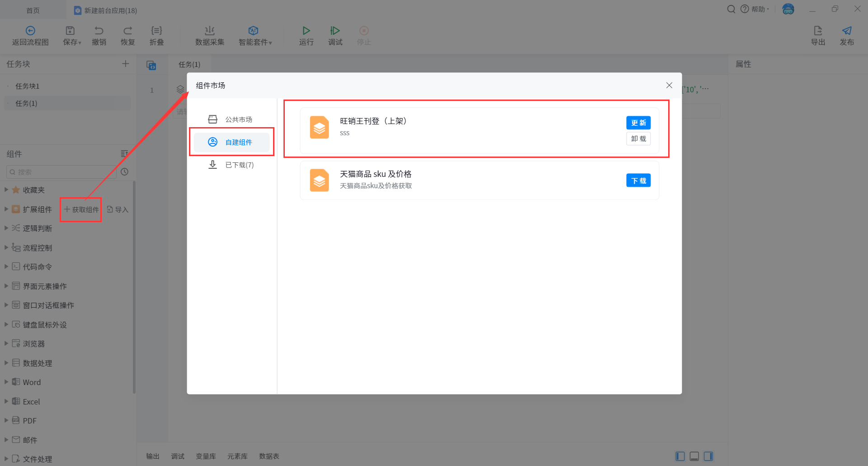Toggle the right panel layout icon
Viewport: 868px width, 466px height.
point(708,456)
